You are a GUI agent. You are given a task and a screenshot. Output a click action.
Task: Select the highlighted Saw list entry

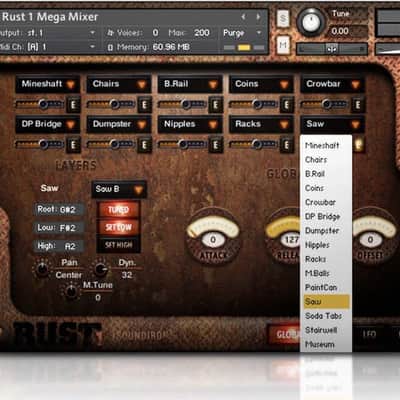tap(326, 302)
